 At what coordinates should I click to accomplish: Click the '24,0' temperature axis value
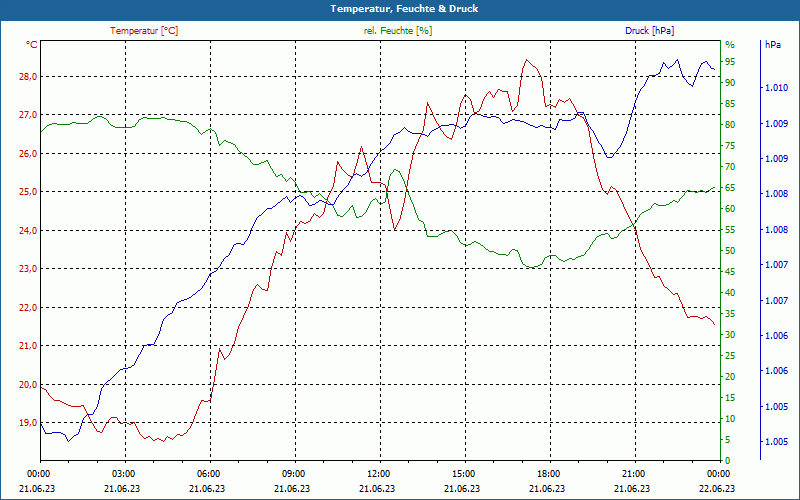point(29,231)
